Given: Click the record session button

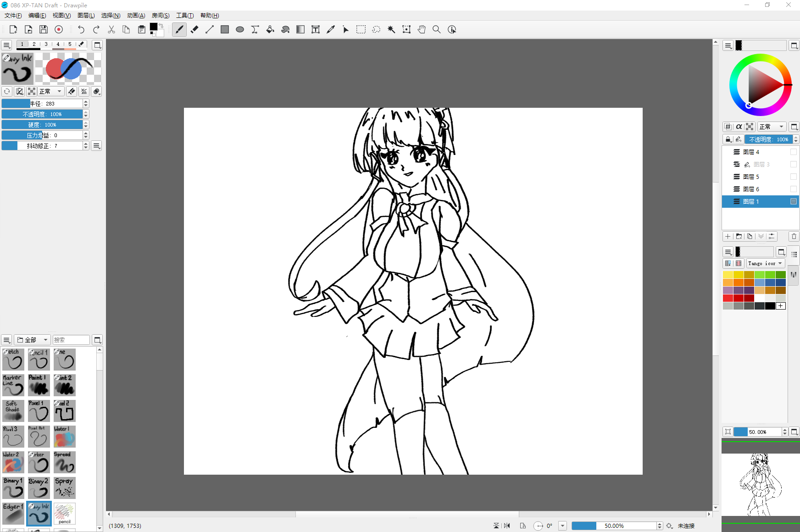Looking at the screenshot, I should (x=59, y=29).
